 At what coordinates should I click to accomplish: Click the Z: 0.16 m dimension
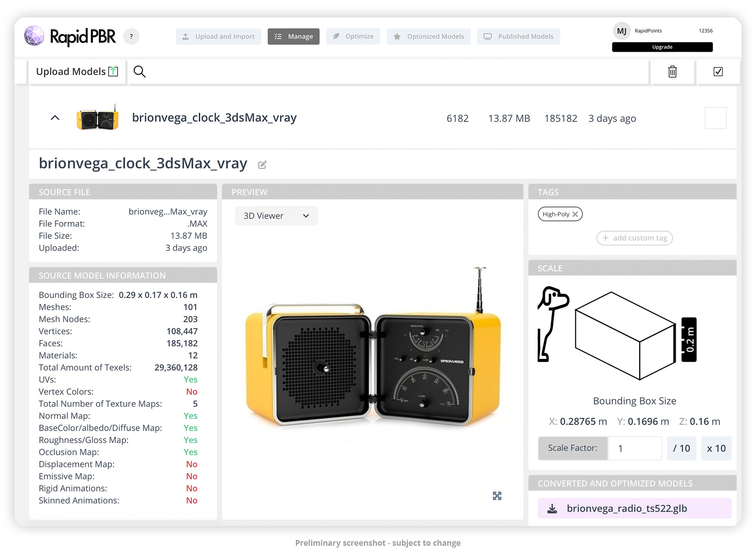coord(700,422)
